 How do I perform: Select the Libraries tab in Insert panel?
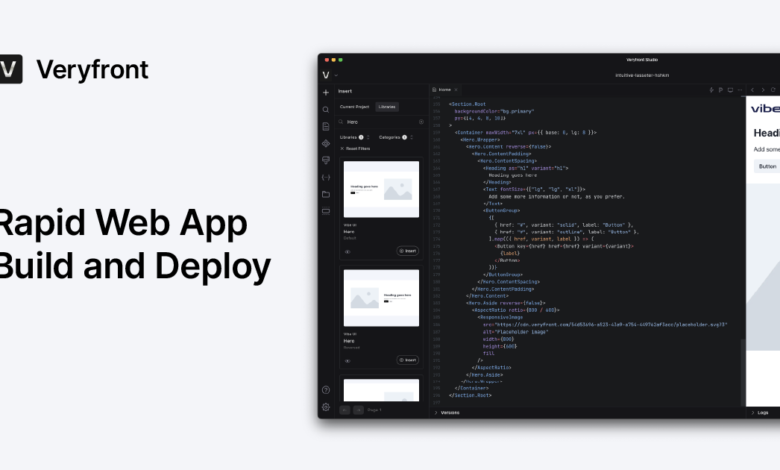click(386, 106)
